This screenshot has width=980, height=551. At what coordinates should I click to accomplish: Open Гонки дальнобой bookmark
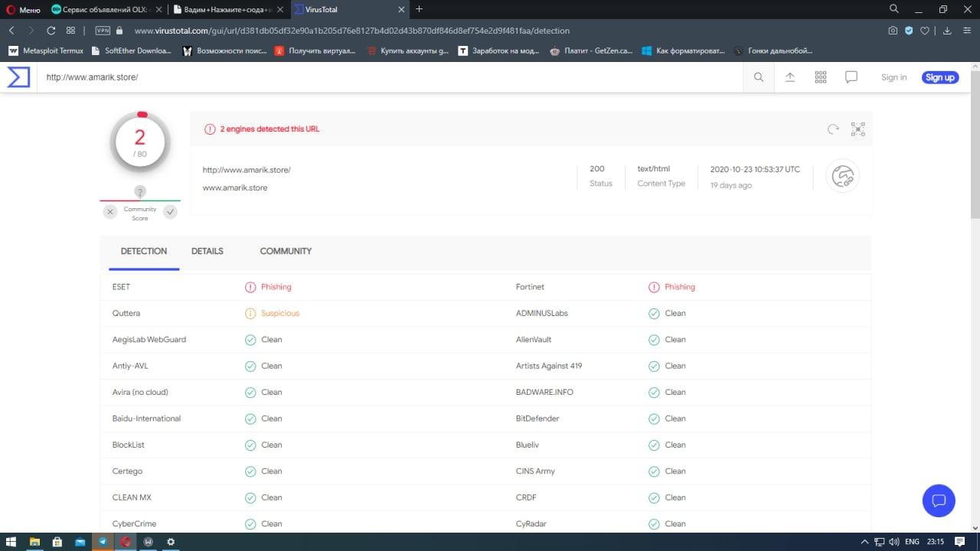click(x=773, y=51)
